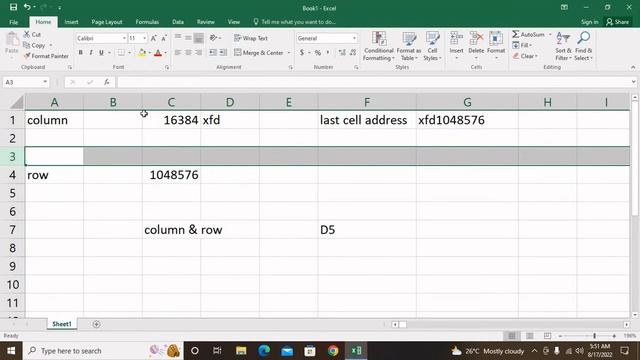Screen dimensions: 640x360
Task: Open the font size dropdown
Action: click(x=144, y=38)
